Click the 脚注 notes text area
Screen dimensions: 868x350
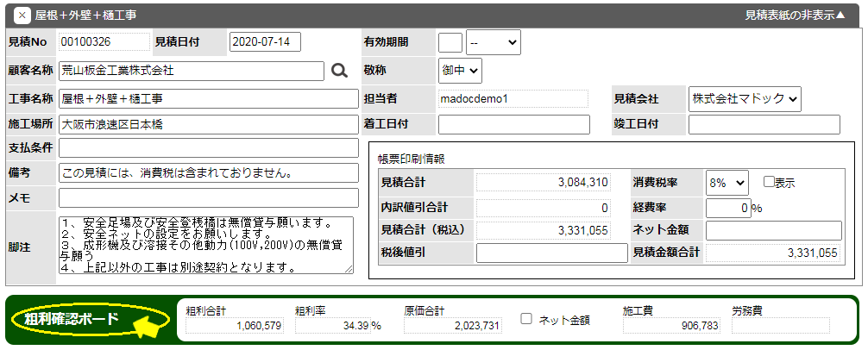(205, 245)
